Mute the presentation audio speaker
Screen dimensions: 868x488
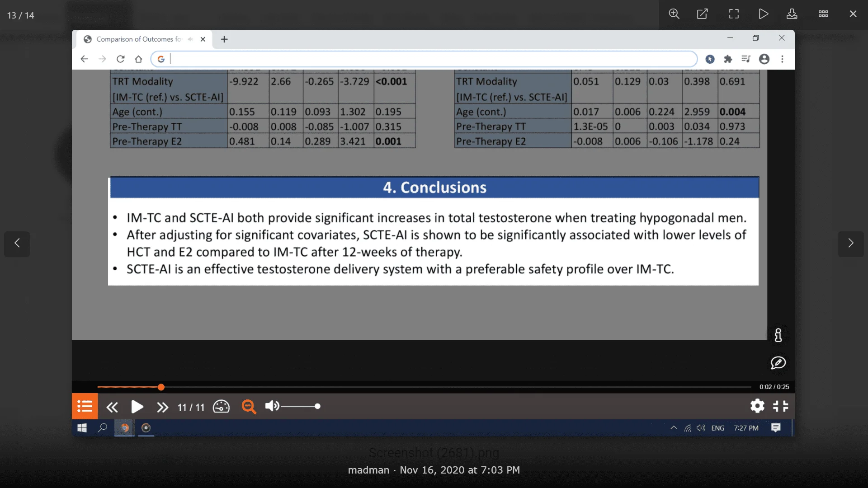[x=272, y=406]
